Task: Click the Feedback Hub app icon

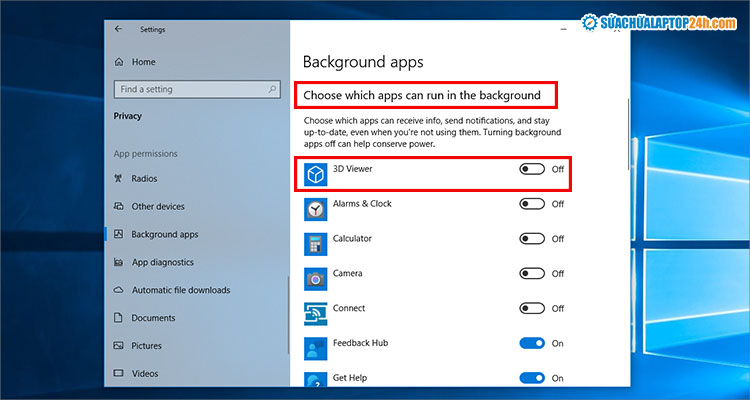Action: coord(316,349)
